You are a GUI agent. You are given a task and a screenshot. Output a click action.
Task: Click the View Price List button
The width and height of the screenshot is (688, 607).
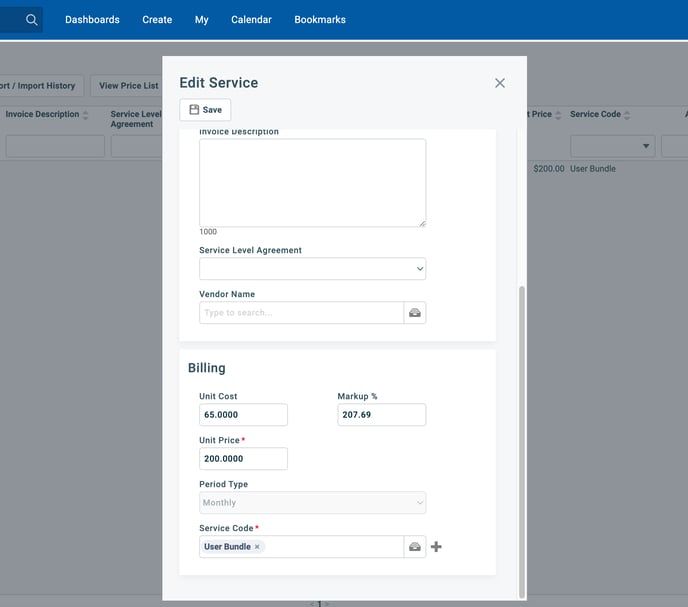click(126, 86)
